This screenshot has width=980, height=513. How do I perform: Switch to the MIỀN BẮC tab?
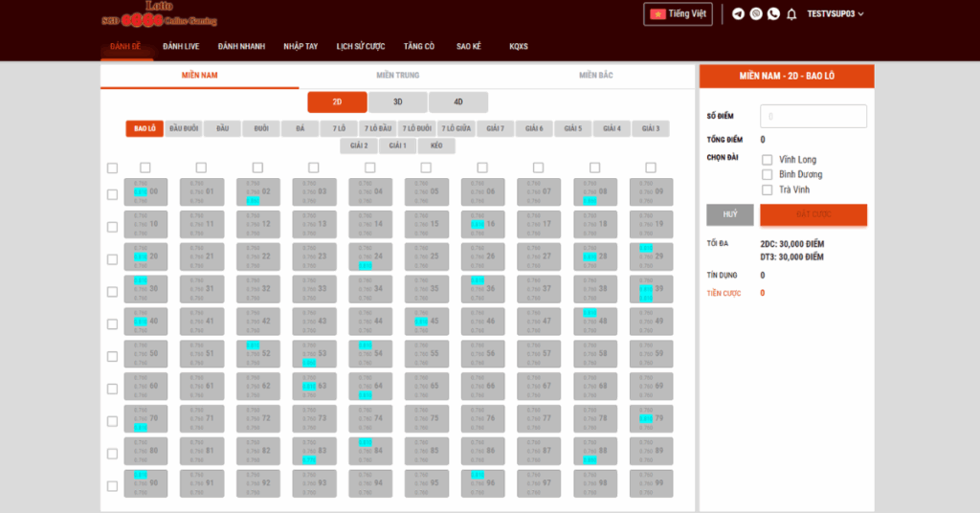595,76
